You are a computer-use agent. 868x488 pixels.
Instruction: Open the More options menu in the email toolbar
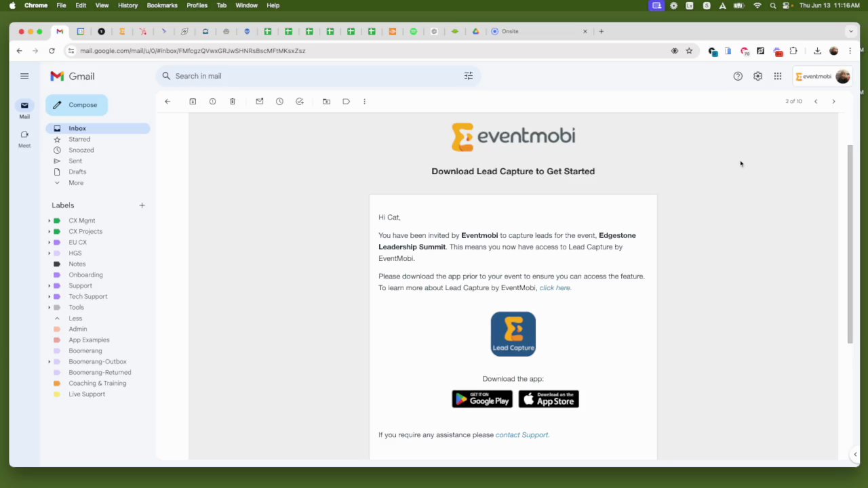click(x=365, y=102)
